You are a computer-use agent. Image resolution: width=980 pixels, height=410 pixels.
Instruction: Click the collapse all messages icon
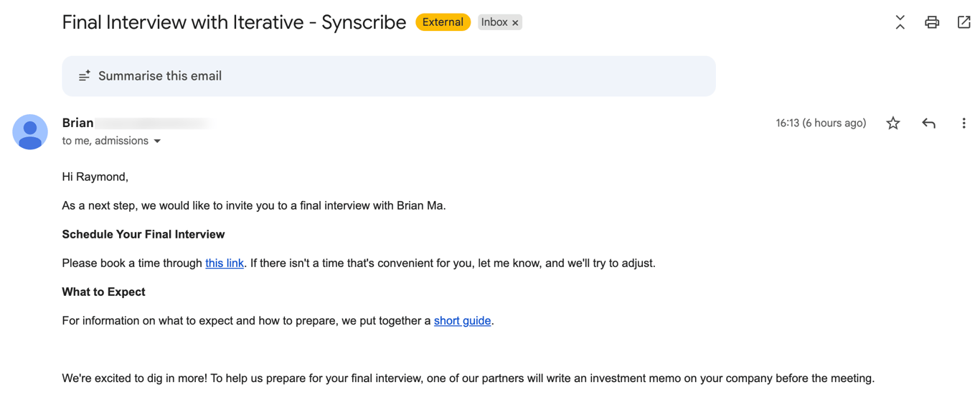click(900, 22)
